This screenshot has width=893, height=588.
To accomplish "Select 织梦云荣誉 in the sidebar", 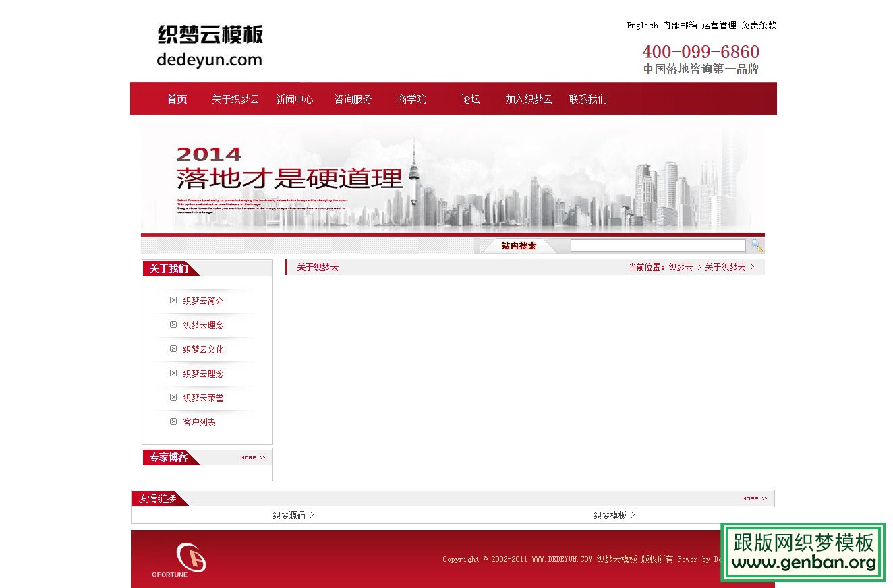I will (203, 397).
